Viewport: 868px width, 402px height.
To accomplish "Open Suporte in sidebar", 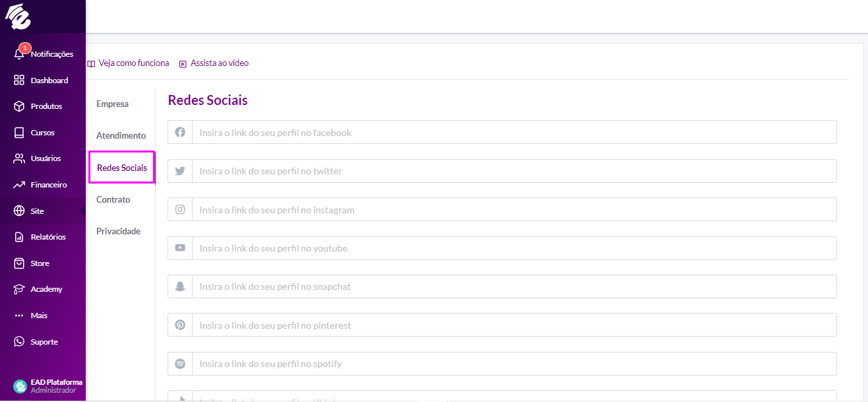I will point(43,342).
